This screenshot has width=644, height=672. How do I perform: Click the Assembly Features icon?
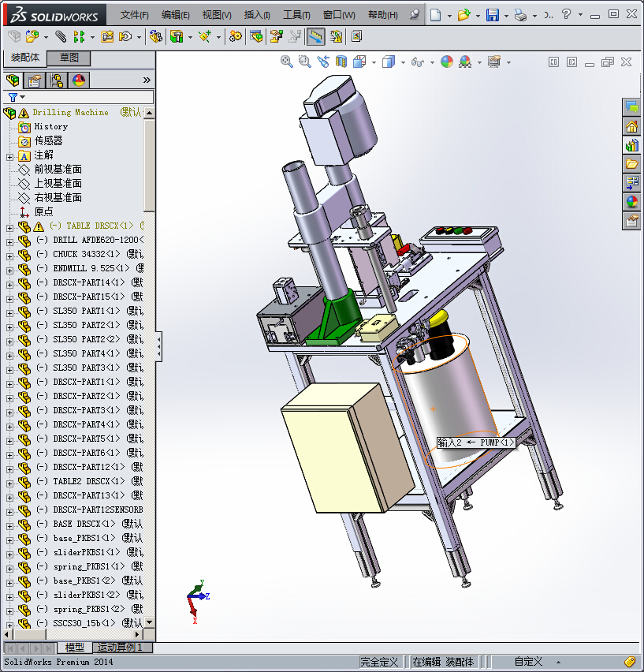[x=177, y=36]
